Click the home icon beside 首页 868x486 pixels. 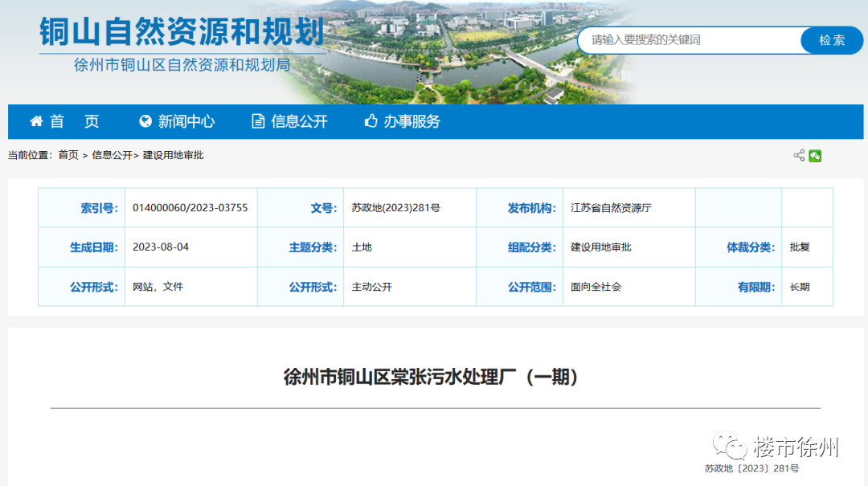tap(36, 121)
